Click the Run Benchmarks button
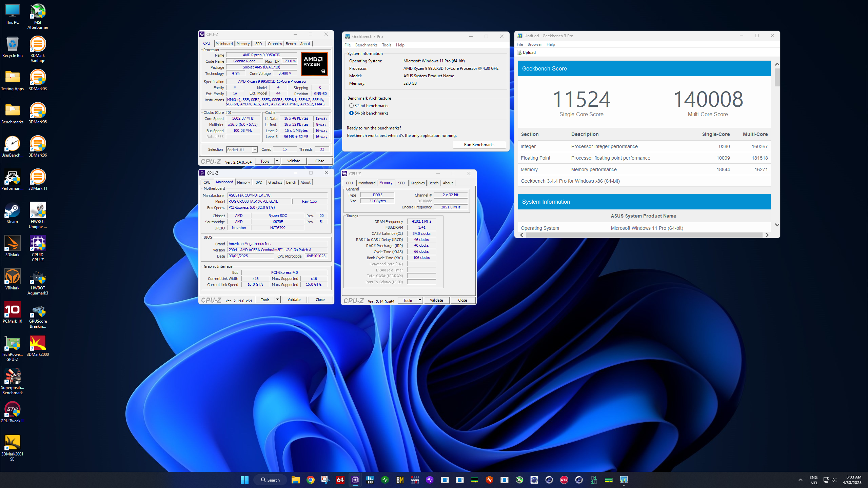The image size is (868, 488). [479, 145]
